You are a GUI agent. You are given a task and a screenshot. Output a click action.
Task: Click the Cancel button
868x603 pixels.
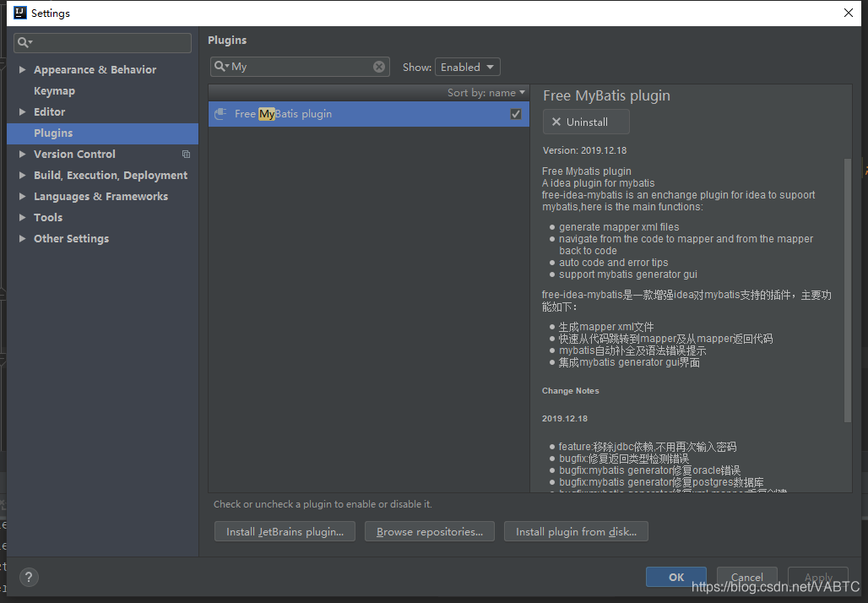[x=746, y=577]
